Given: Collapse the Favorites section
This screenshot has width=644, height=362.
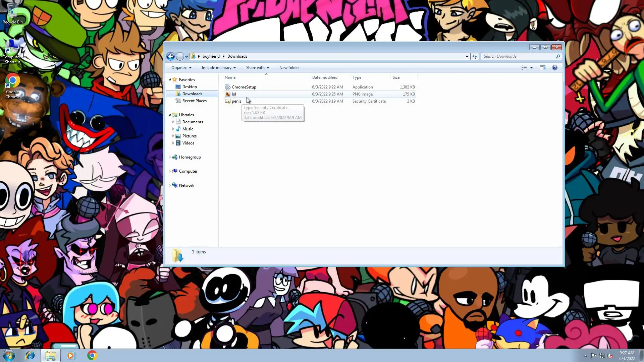Looking at the screenshot, I should coord(170,80).
